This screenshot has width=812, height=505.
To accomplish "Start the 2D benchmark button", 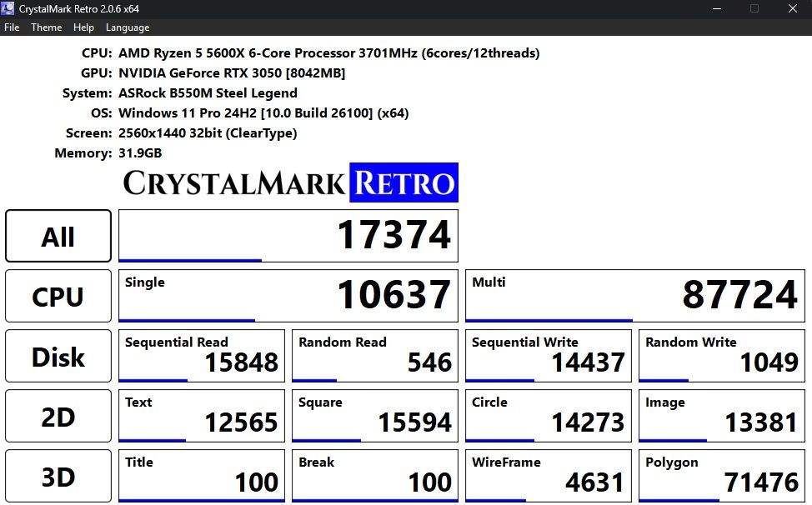I will [x=58, y=416].
